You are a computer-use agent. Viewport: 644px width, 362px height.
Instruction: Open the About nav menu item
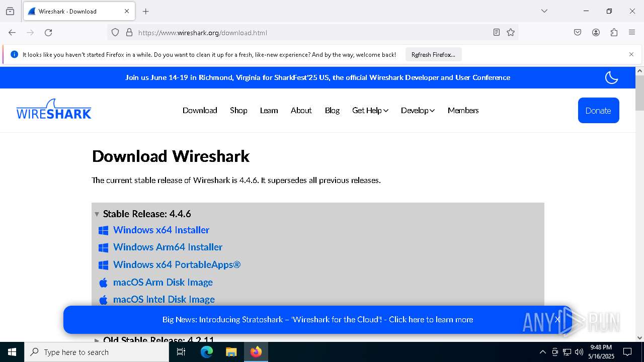[x=301, y=110]
